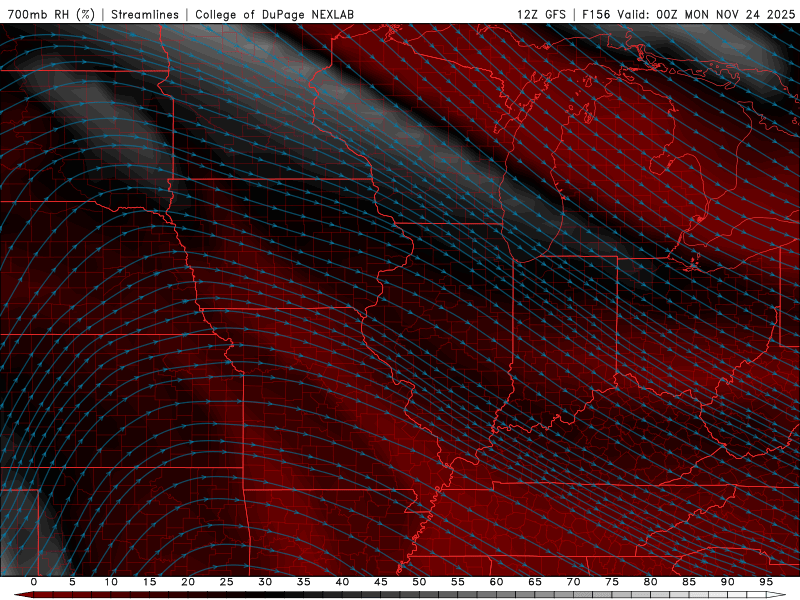Screen dimensions: 800x600
Task: Click the legend label '85'
Action: [689, 582]
